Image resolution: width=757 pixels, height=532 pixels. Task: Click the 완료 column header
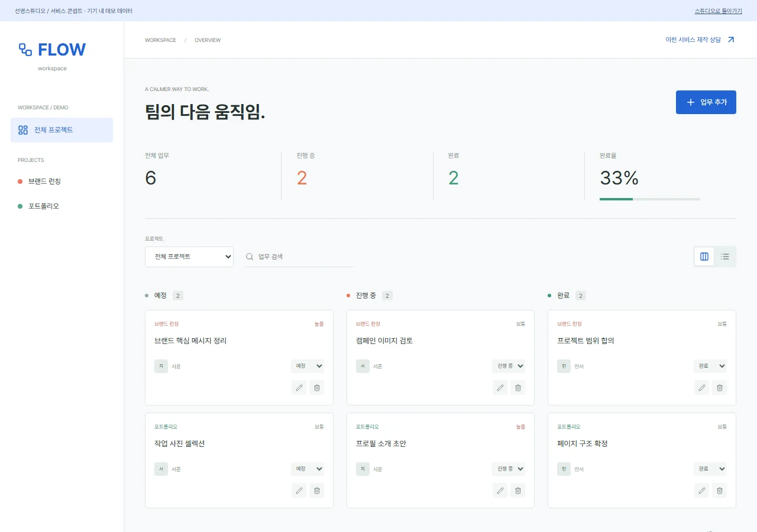click(563, 296)
